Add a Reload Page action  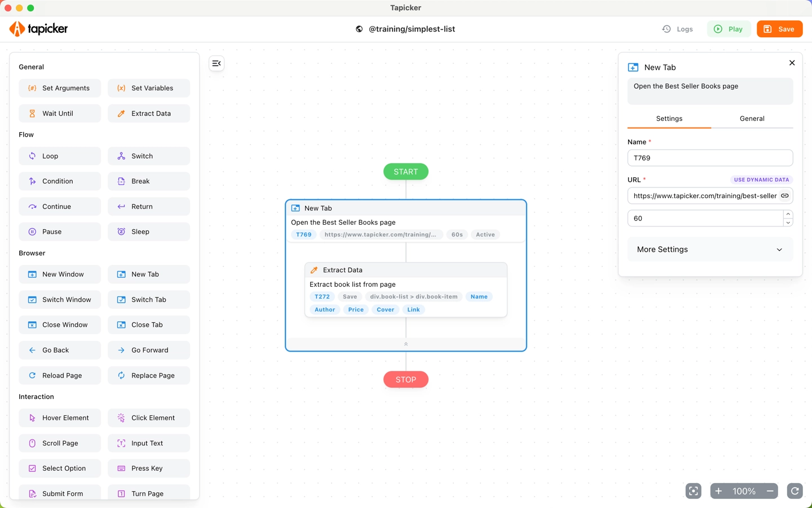point(60,375)
